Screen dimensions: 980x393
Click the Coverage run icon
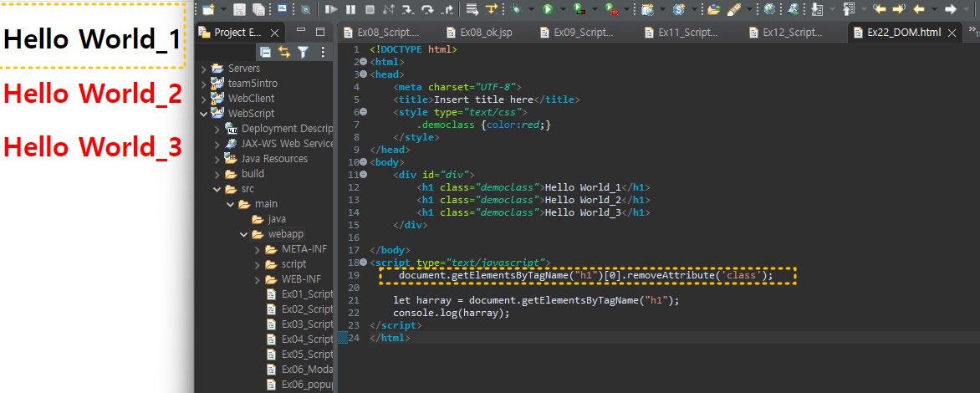pyautogui.click(x=579, y=9)
